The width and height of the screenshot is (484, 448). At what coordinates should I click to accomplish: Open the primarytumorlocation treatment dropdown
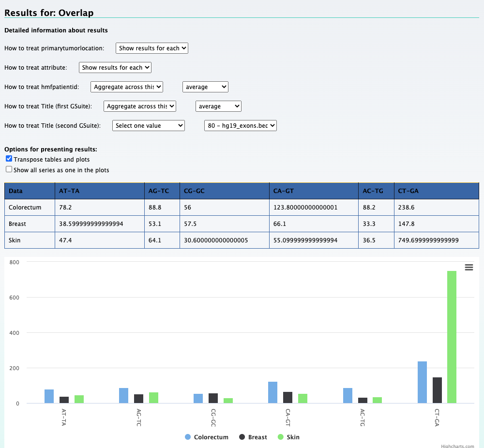[x=151, y=48]
